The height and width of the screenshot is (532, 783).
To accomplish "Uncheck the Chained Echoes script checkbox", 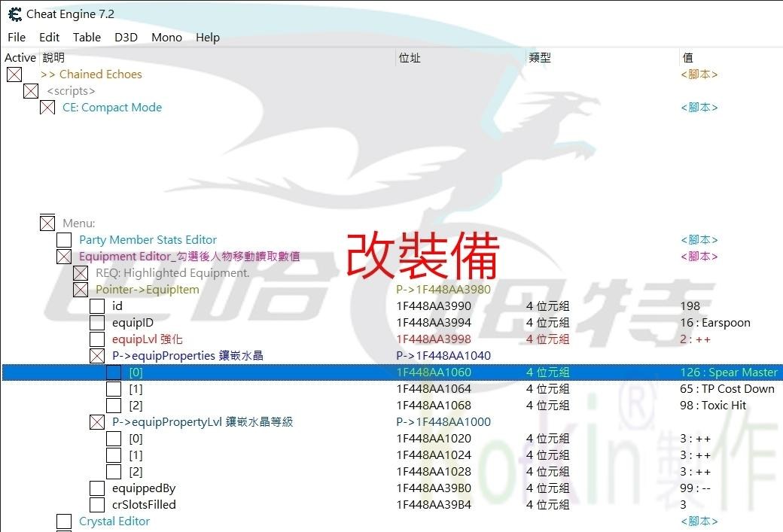I will pyautogui.click(x=14, y=74).
